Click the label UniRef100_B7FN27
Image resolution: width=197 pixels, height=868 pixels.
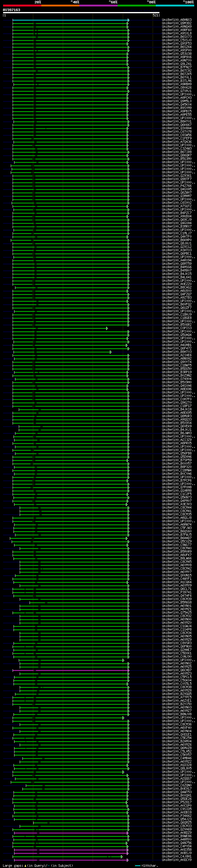[177, 67]
